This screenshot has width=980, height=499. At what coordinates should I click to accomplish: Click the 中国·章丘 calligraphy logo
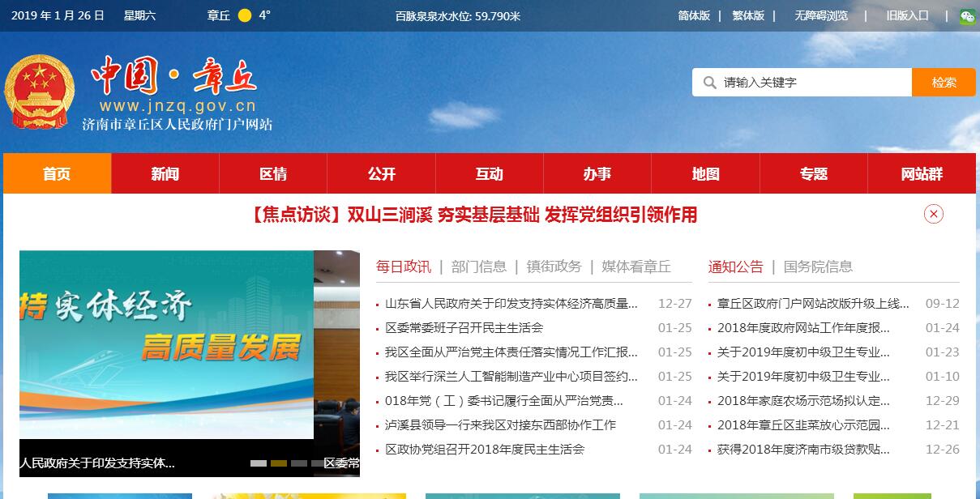pyautogui.click(x=174, y=77)
